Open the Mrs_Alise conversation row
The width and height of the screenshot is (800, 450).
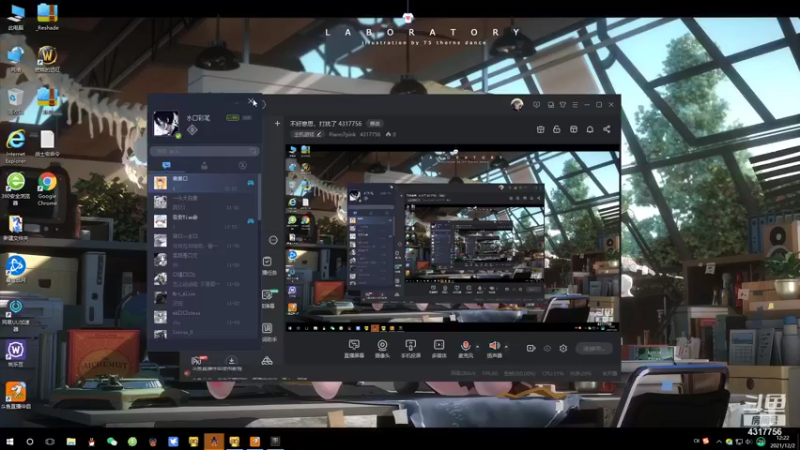click(204, 298)
